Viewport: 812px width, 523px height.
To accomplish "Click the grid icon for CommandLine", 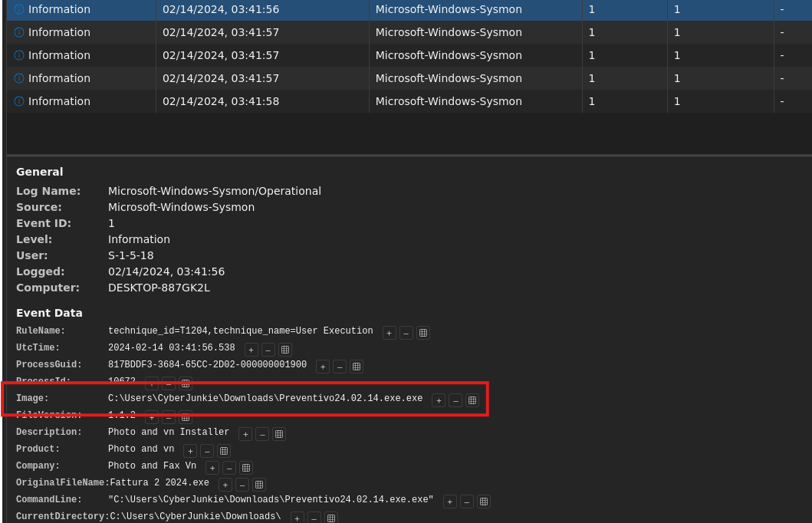I will 484,502.
